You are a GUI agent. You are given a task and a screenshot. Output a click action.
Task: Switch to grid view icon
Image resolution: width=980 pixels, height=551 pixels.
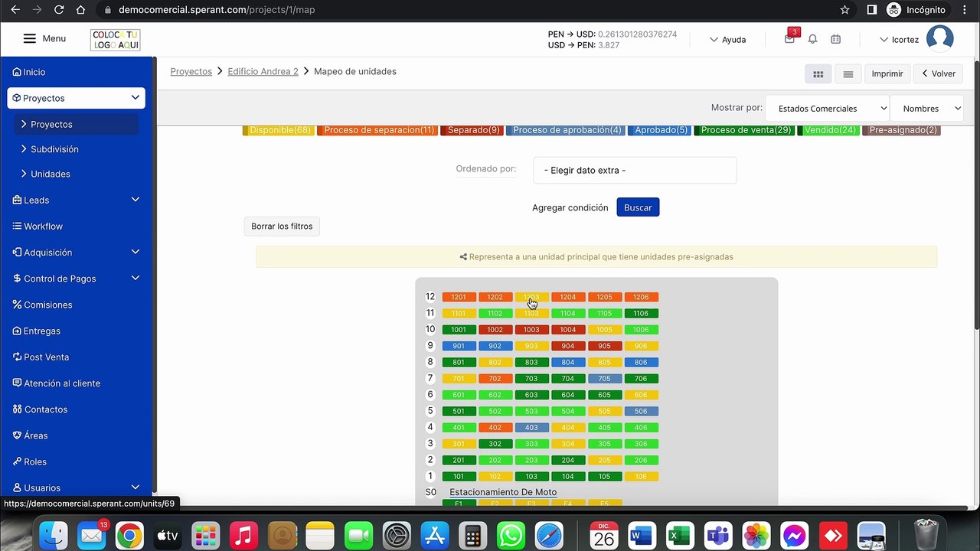click(x=818, y=73)
